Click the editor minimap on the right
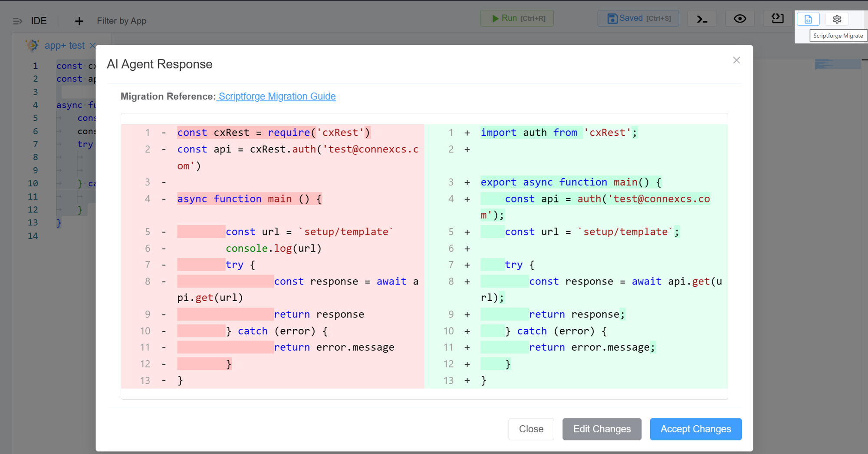This screenshot has height=454, width=868. [x=837, y=64]
